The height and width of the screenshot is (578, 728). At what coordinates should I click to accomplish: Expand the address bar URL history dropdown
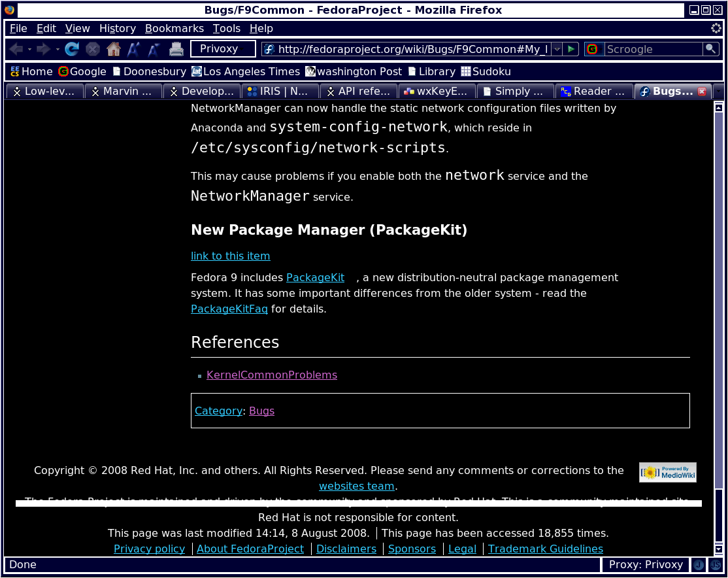(x=557, y=49)
